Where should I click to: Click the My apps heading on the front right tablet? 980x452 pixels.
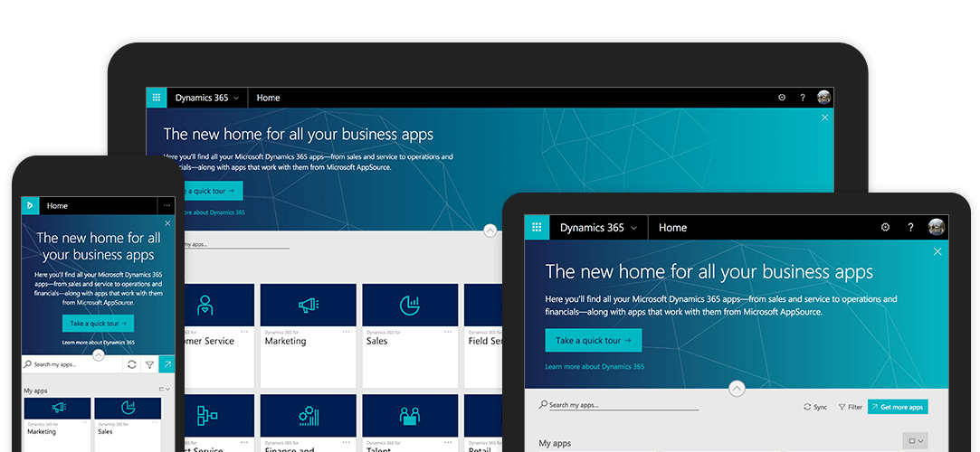click(555, 443)
